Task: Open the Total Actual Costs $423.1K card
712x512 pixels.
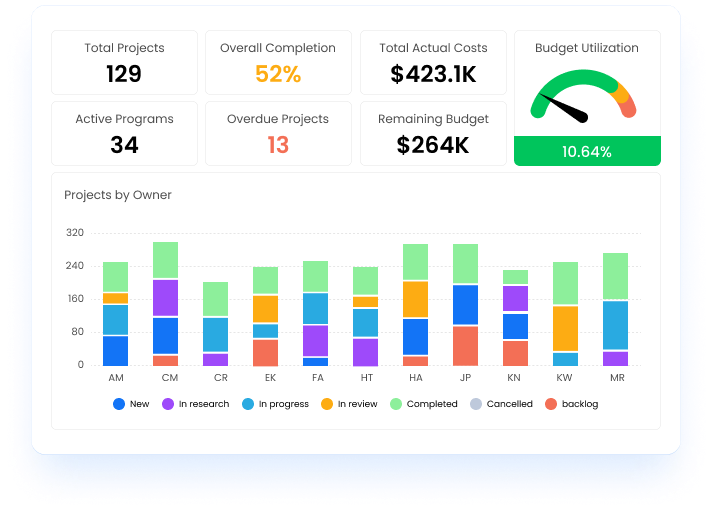Action: coord(433,63)
